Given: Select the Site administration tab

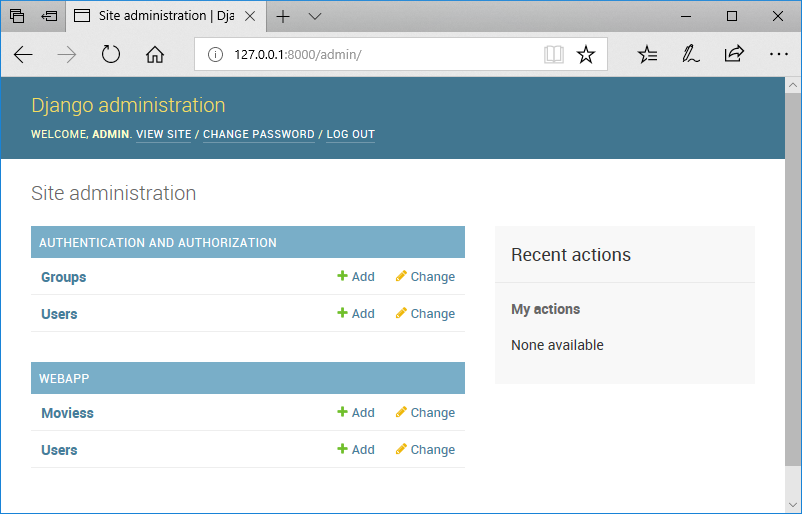Looking at the screenshot, I should tap(160, 16).
